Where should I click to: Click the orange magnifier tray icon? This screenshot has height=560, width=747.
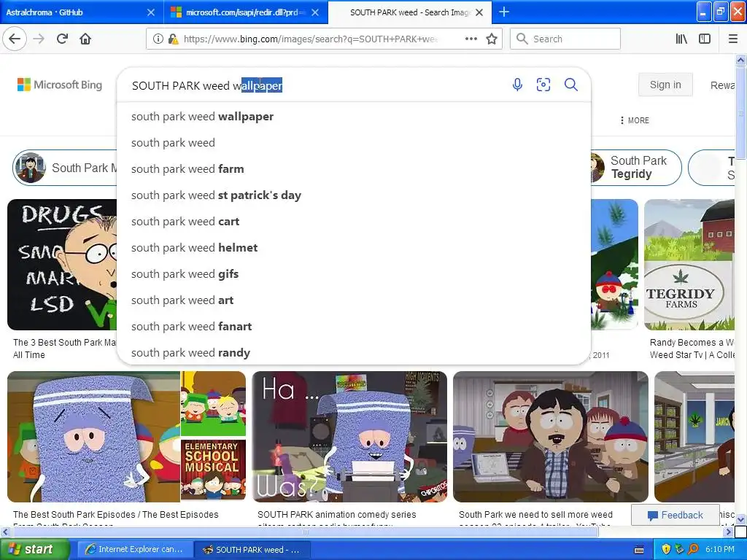click(x=693, y=549)
